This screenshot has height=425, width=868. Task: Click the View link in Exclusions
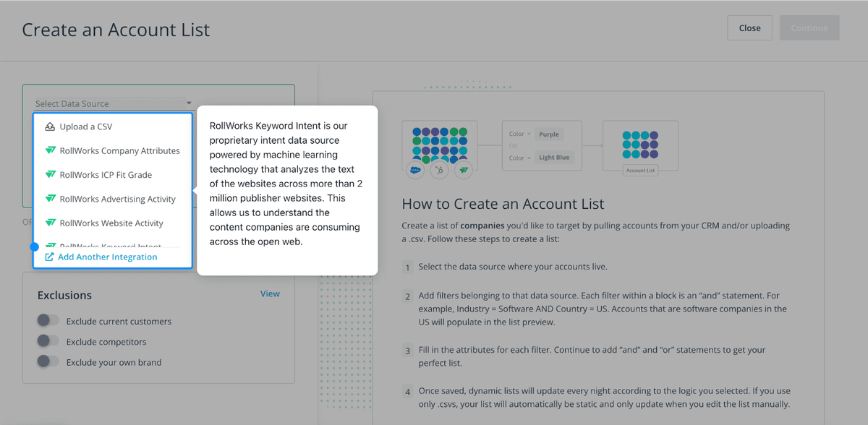tap(270, 293)
